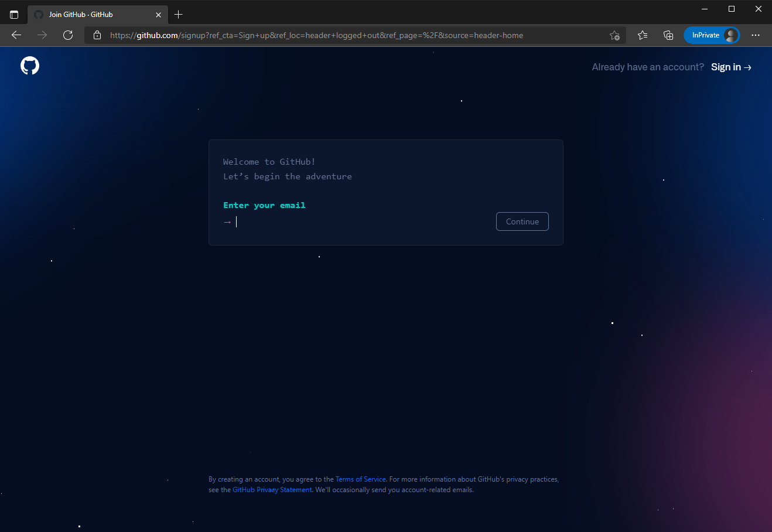The height and width of the screenshot is (532, 772).
Task: Go back using the browser back arrow
Action: 16,35
